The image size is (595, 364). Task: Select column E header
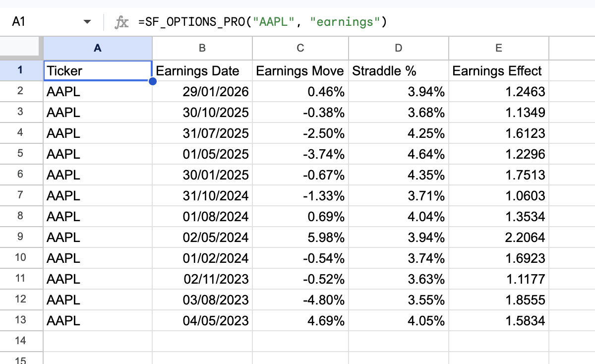pyautogui.click(x=499, y=48)
